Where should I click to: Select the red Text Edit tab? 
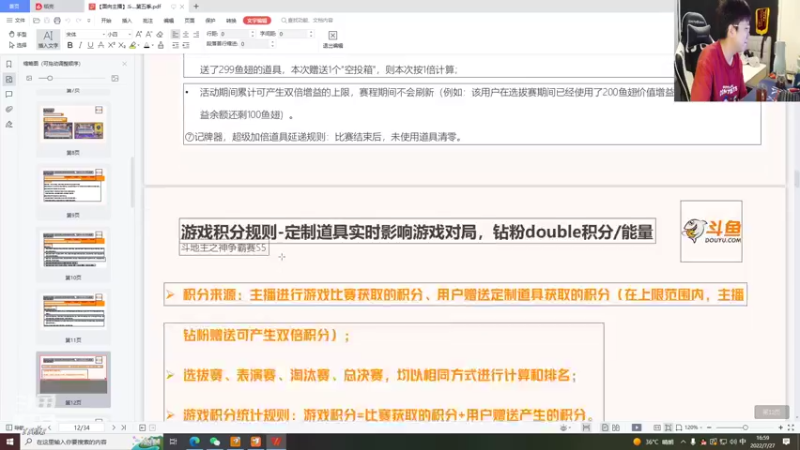[257, 20]
